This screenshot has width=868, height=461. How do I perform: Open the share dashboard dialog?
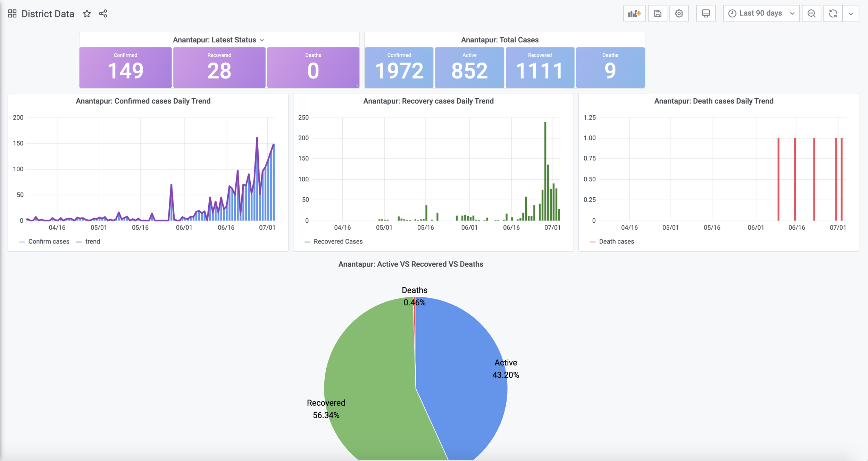[103, 14]
